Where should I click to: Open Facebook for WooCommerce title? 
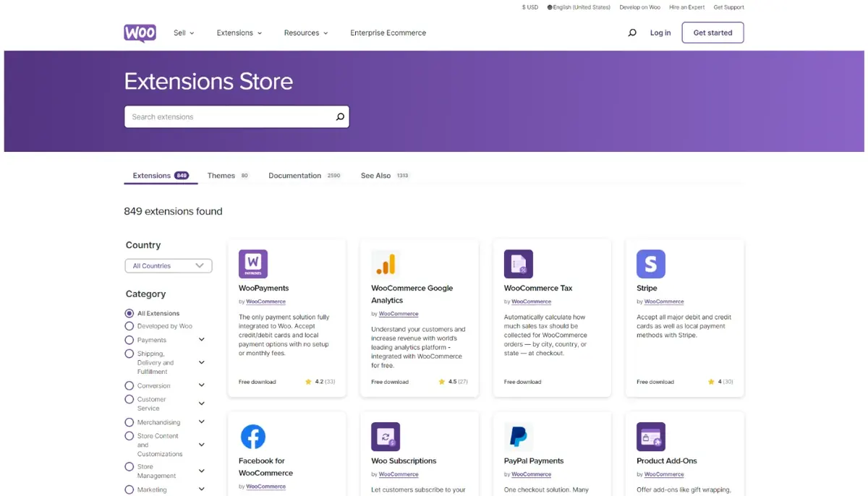[265, 467]
